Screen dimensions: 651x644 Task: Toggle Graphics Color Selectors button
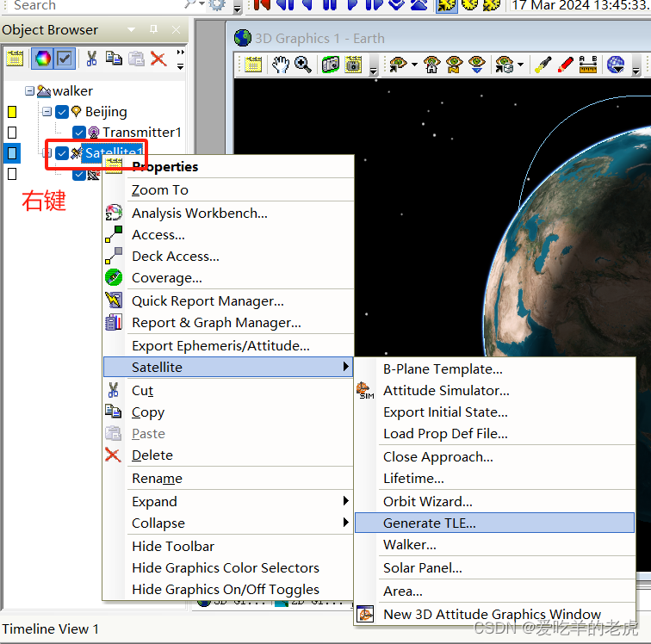(x=43, y=59)
